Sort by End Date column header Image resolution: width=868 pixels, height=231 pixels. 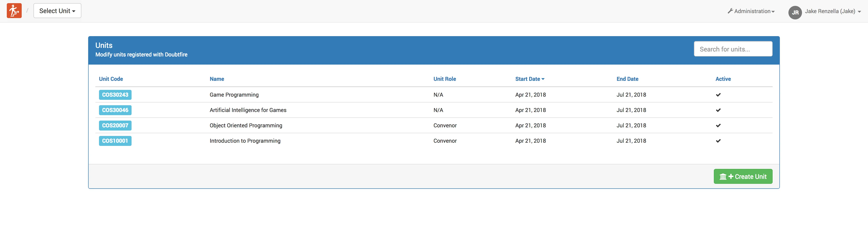tap(627, 79)
